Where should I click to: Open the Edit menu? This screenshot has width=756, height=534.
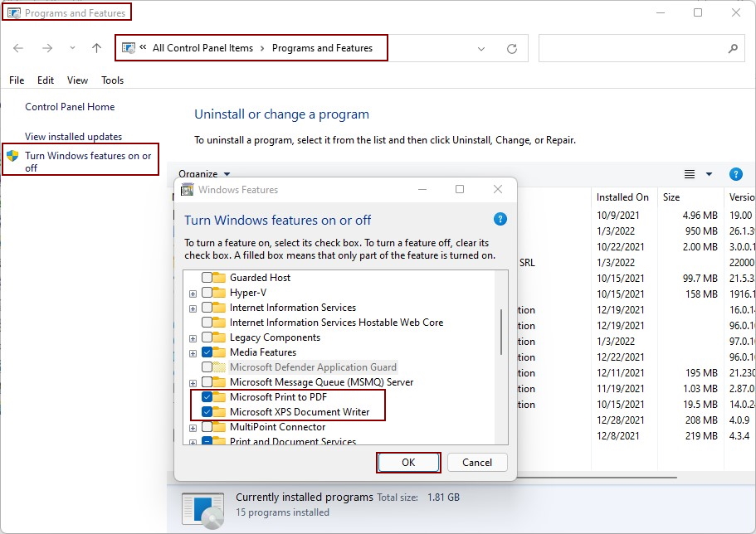point(46,80)
